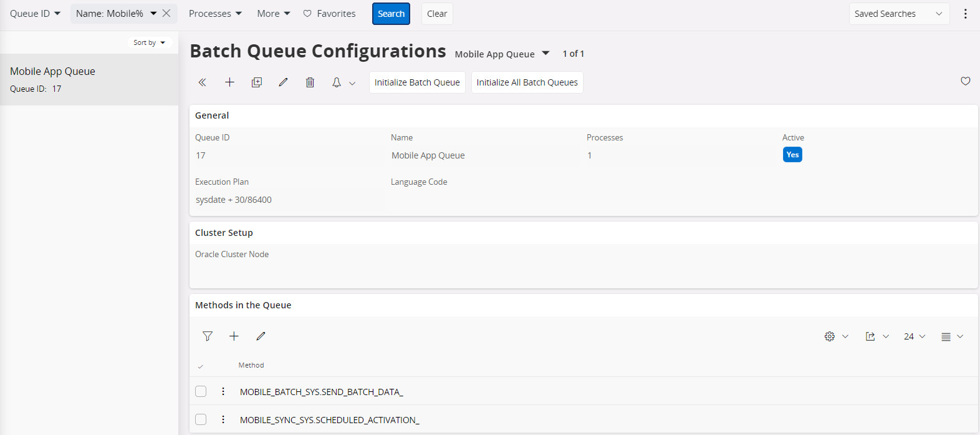Check the MOBILE_SYNC_SYS.SCHEDULED_ACTIVATION_ row checkbox
The width and height of the screenshot is (980, 435).
click(x=201, y=419)
